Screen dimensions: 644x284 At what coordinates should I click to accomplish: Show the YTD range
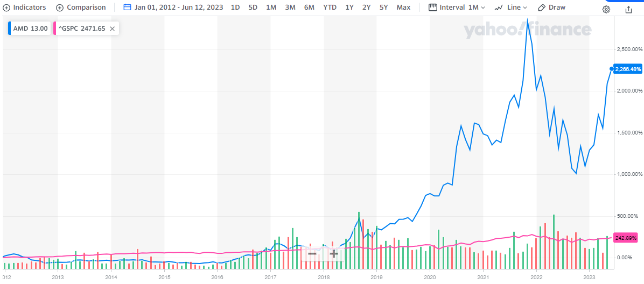coord(330,8)
